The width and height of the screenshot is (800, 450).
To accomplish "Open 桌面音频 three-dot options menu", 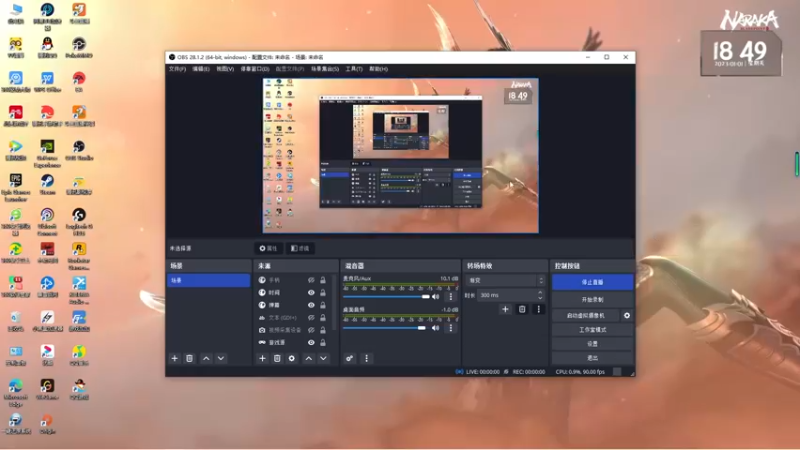I will [x=451, y=328].
